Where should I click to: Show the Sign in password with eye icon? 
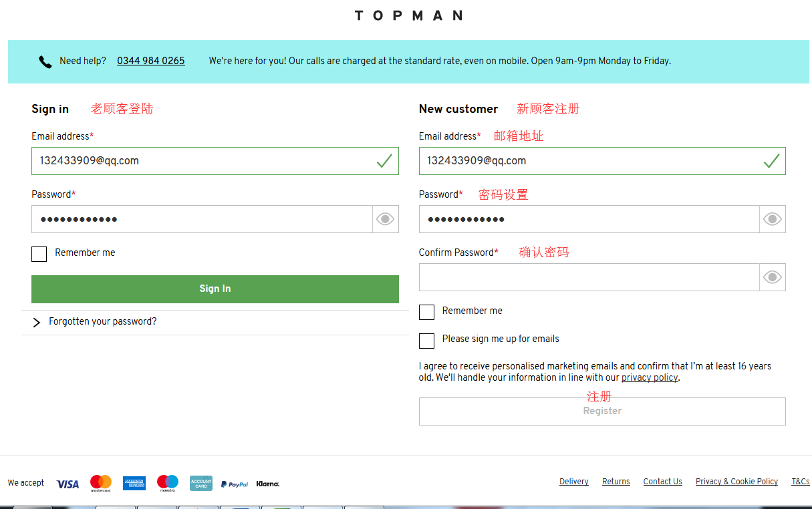click(x=385, y=219)
